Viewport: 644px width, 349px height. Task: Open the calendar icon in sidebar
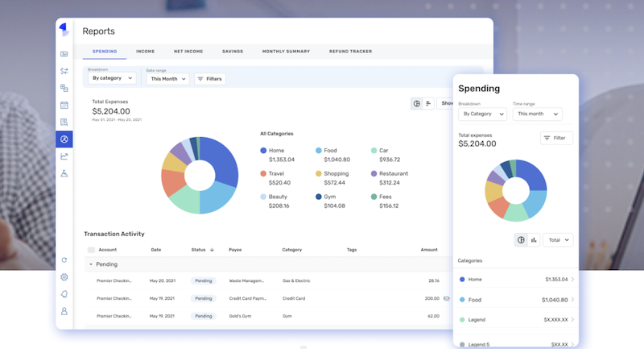coord(64,106)
